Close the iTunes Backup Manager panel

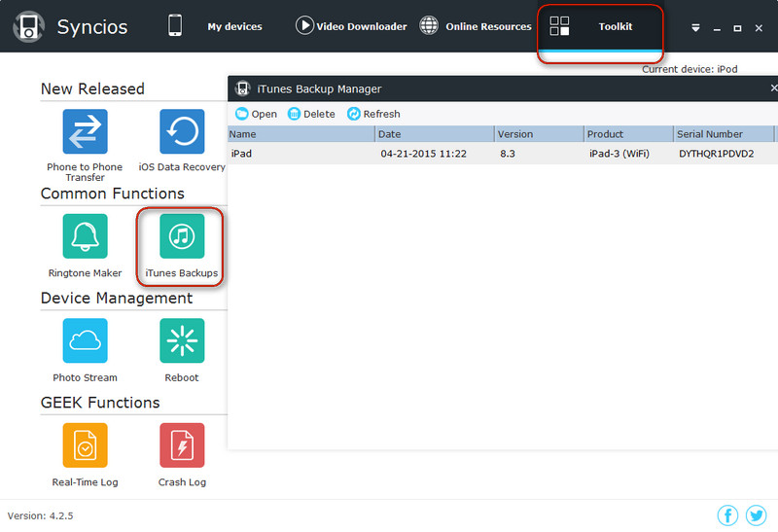click(773, 89)
